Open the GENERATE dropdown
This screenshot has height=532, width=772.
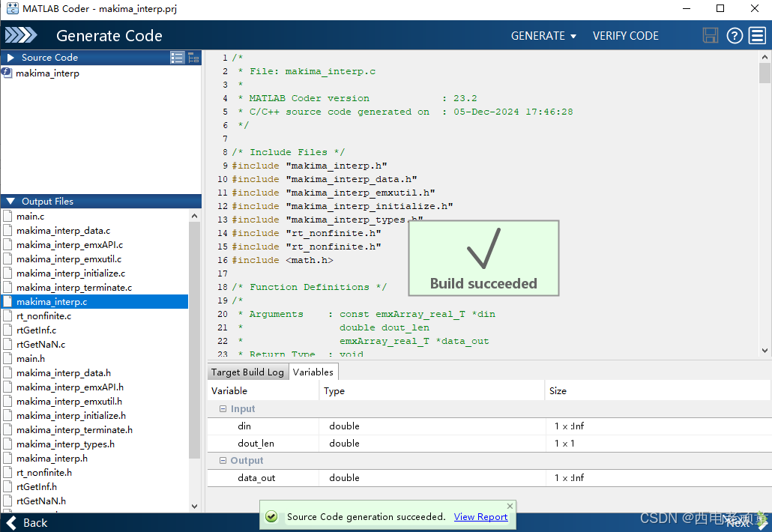[543, 36]
